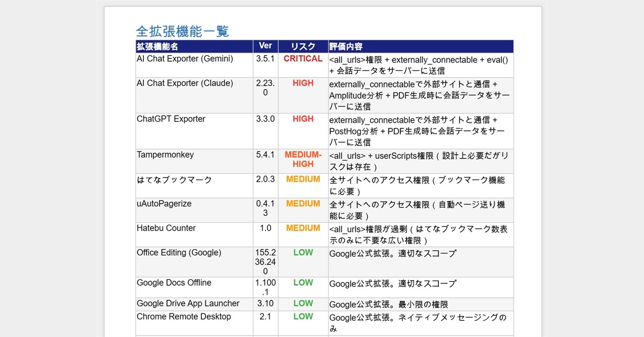644x337 pixels.
Task: Click the Google Drive App Launcher name
Action: coord(188,303)
